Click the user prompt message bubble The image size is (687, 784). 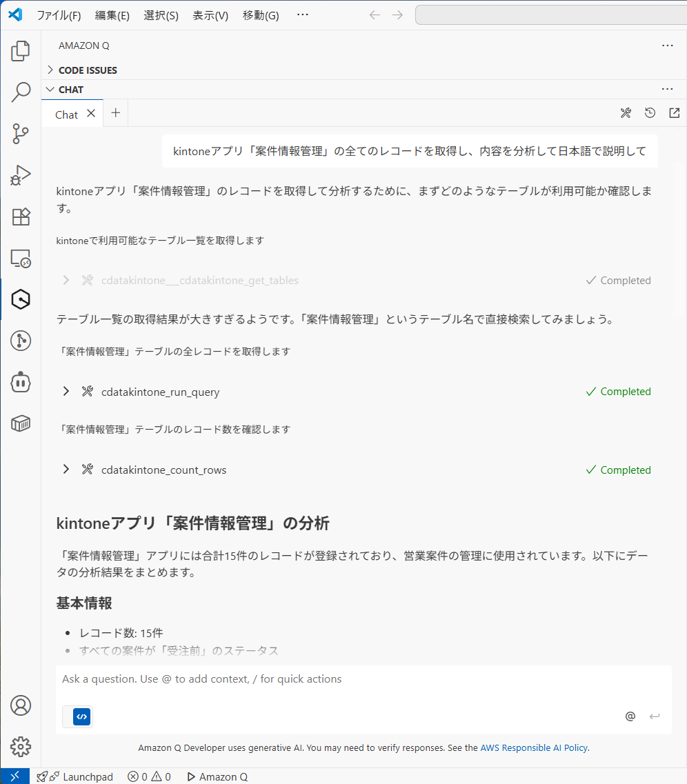point(410,151)
